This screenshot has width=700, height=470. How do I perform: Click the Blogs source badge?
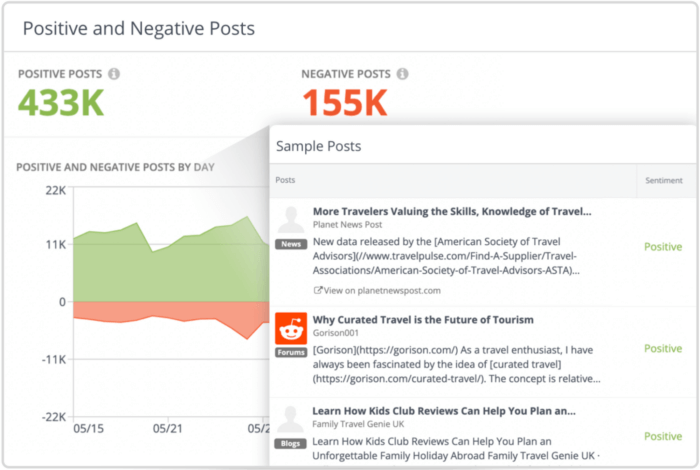[290, 443]
